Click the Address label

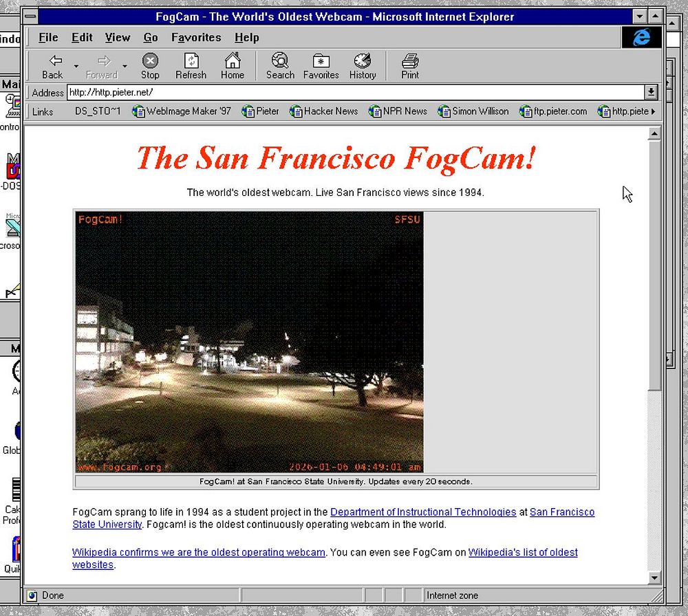click(47, 93)
